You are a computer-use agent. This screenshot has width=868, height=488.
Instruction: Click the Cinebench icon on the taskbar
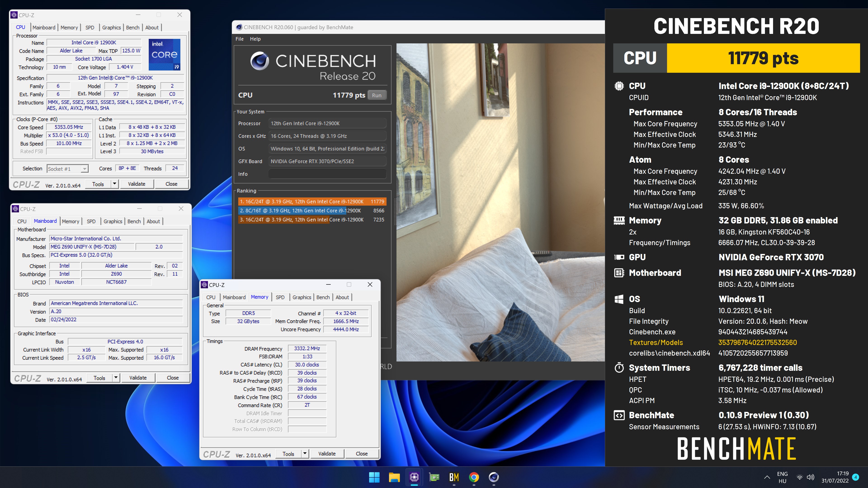pyautogui.click(x=494, y=477)
